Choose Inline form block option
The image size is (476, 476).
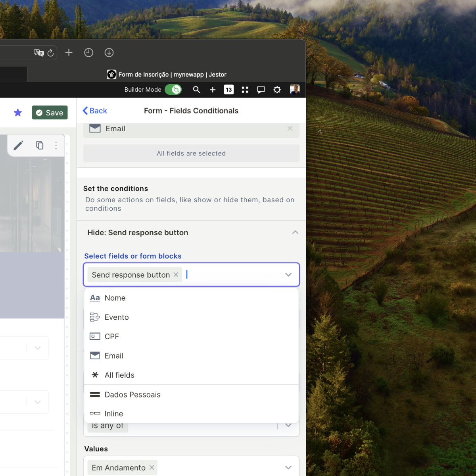pyautogui.click(x=191, y=414)
